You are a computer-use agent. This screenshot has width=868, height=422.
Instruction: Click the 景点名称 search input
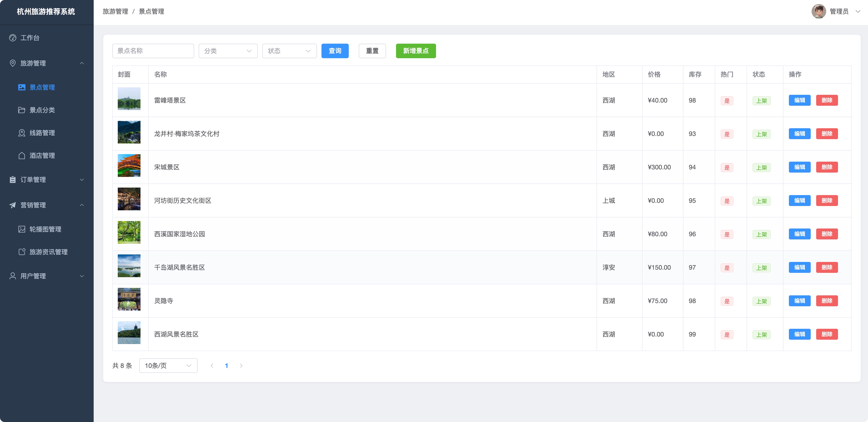click(153, 51)
